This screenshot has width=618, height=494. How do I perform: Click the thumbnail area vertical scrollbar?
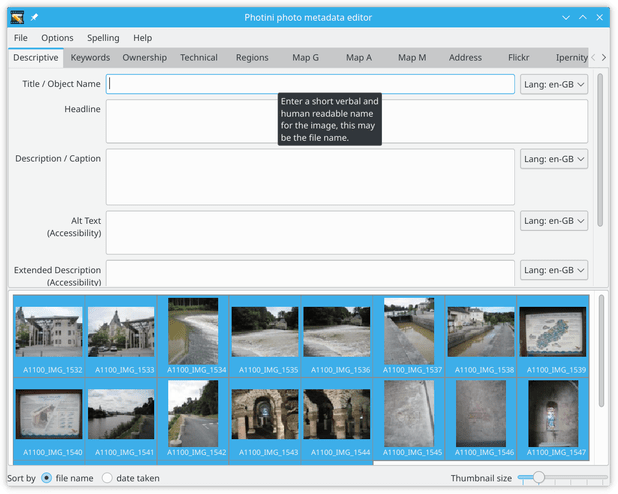pos(601,351)
